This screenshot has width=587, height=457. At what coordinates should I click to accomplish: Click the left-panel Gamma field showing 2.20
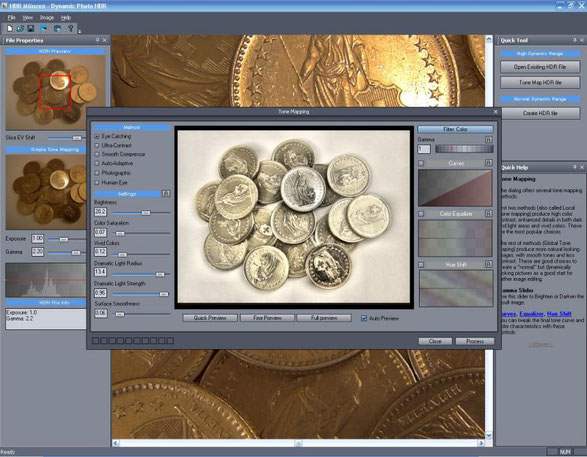tap(37, 252)
